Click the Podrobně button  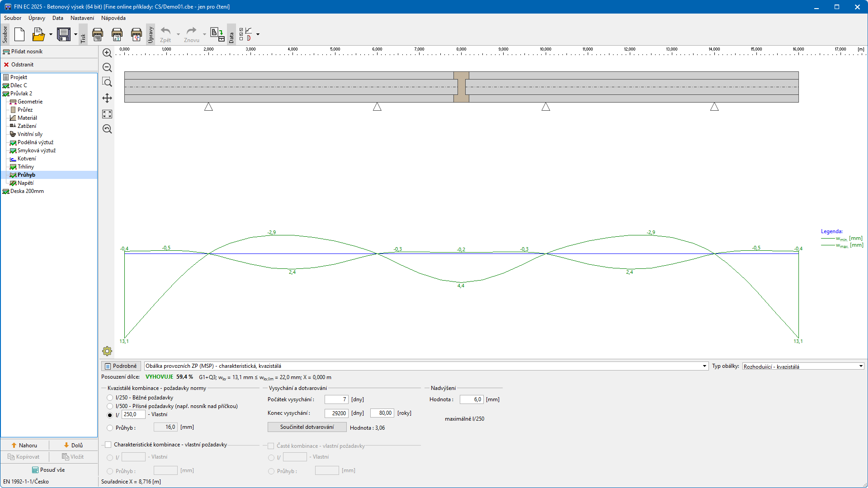(121, 366)
